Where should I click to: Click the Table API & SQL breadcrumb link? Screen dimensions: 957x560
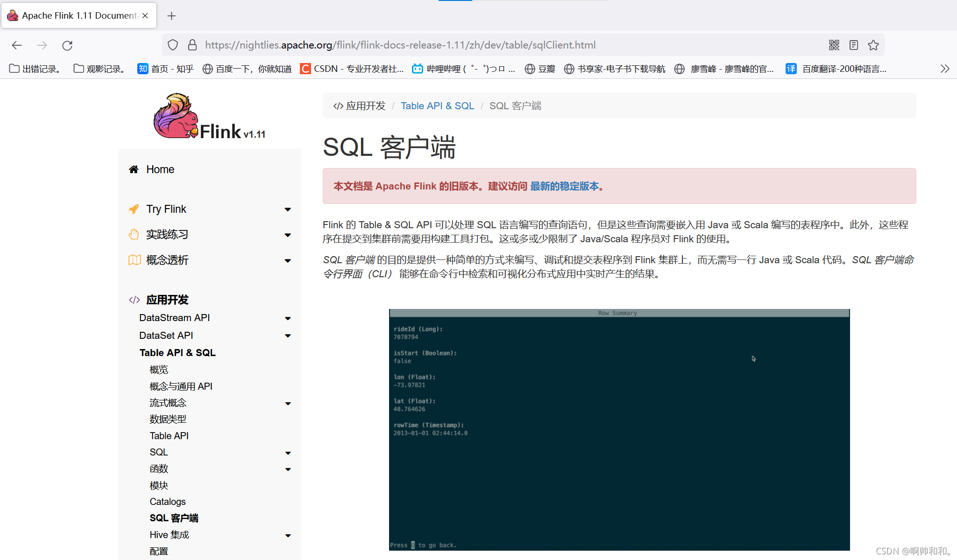click(x=437, y=106)
